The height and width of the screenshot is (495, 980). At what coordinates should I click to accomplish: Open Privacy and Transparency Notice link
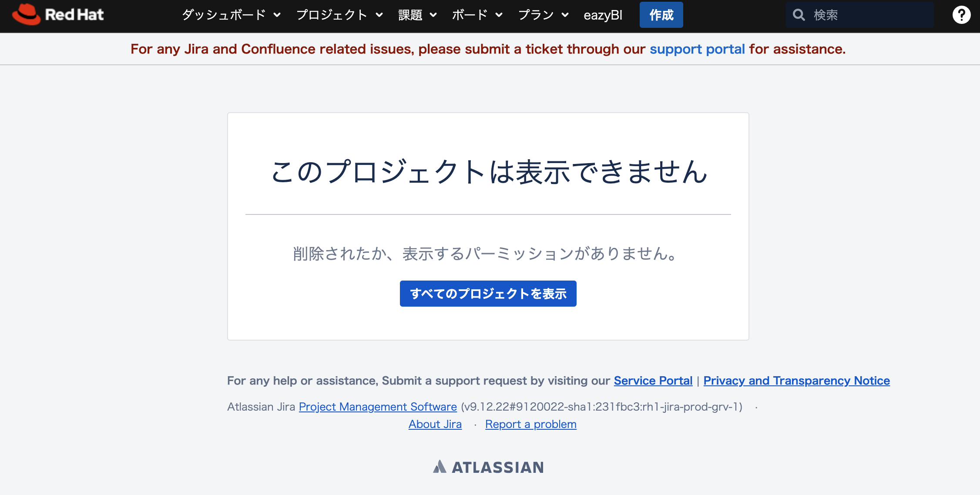pos(796,381)
